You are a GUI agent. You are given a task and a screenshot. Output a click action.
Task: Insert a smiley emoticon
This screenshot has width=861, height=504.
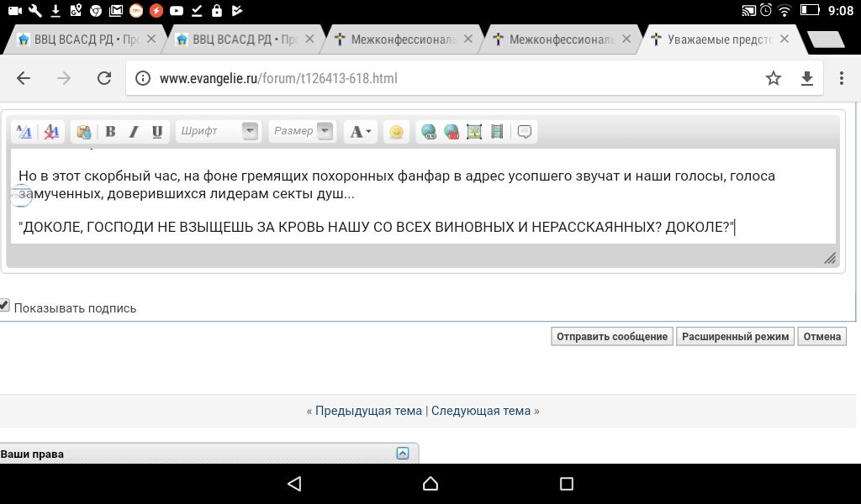pos(396,132)
